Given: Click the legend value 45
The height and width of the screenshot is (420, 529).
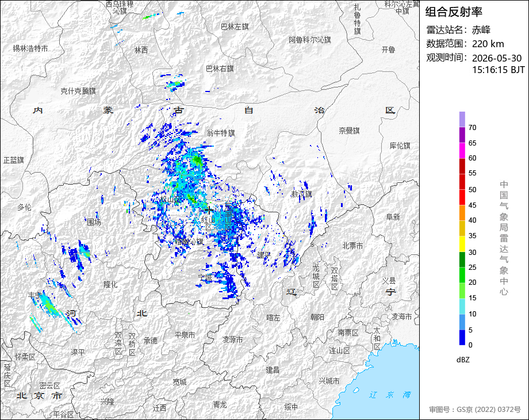Looking at the screenshot, I should click(x=472, y=205).
